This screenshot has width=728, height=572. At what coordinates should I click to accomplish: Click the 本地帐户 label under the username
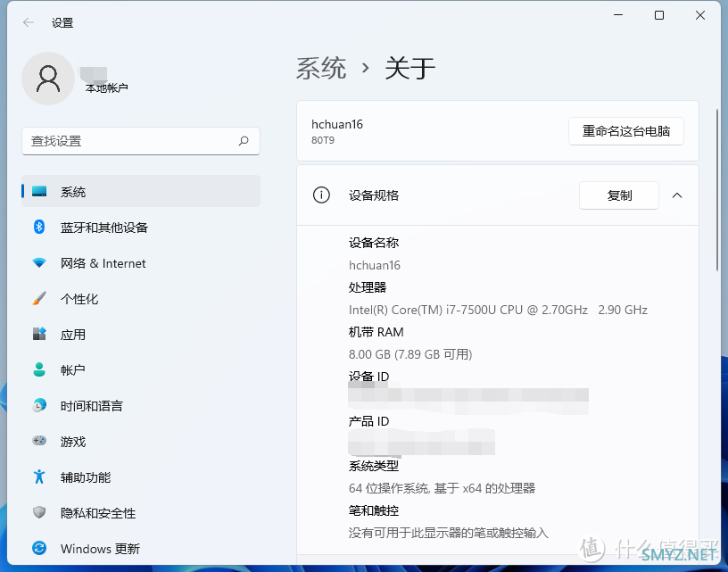pyautogui.click(x=106, y=87)
